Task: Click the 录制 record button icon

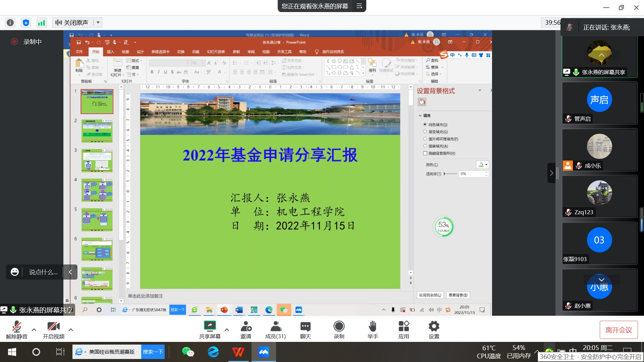Action: click(339, 326)
